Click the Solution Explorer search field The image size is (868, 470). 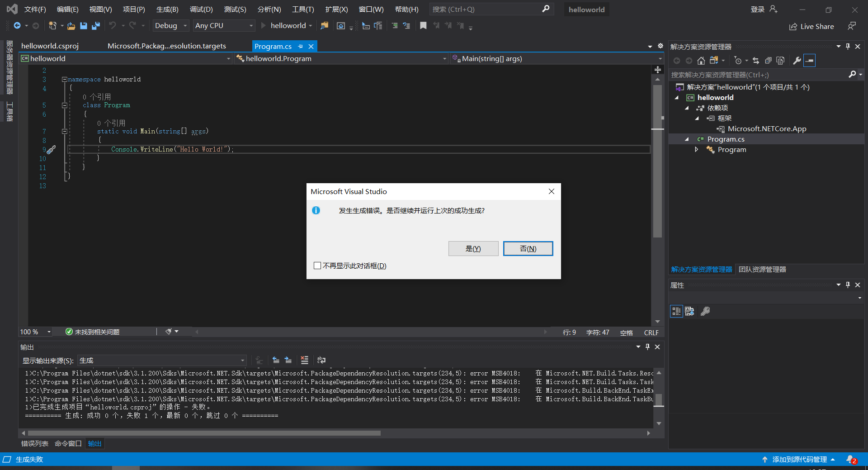pos(757,75)
